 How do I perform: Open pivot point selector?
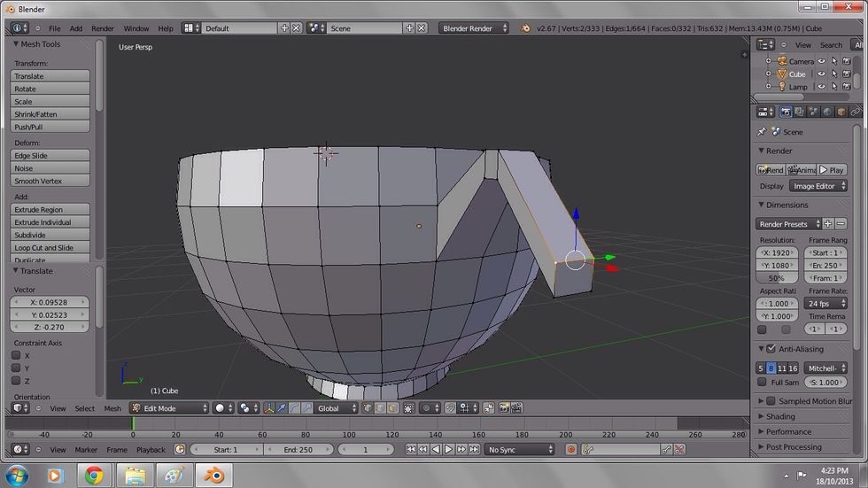(x=249, y=408)
